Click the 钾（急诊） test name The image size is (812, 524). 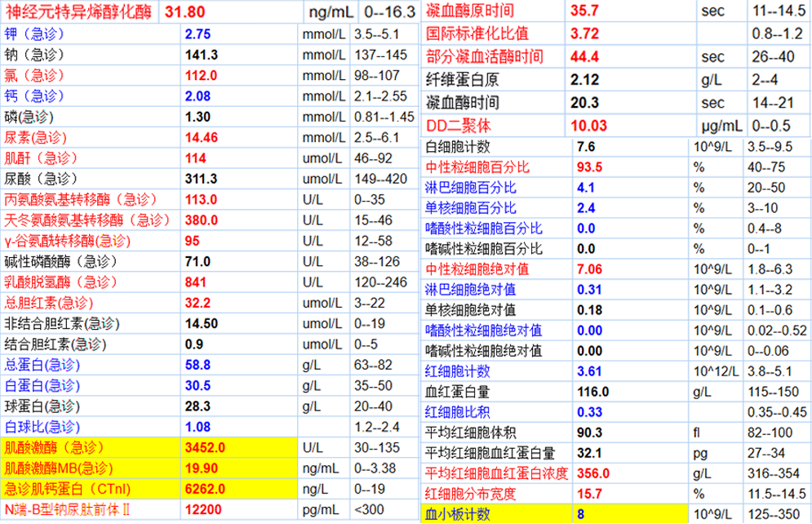click(39, 34)
